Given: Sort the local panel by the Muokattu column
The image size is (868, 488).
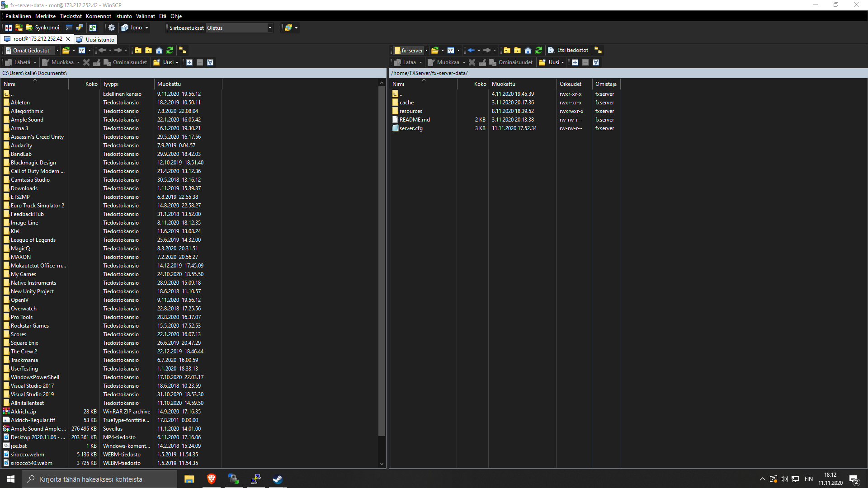Looking at the screenshot, I should [169, 84].
